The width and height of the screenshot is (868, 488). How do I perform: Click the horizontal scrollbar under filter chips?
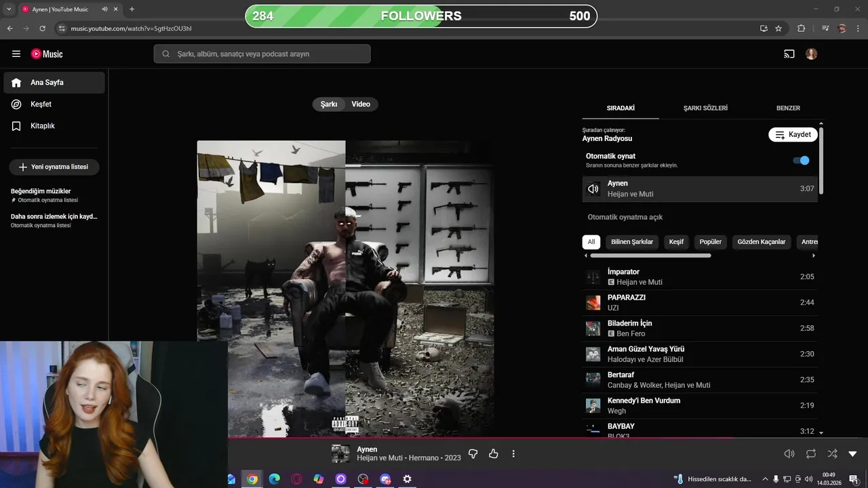click(651, 256)
